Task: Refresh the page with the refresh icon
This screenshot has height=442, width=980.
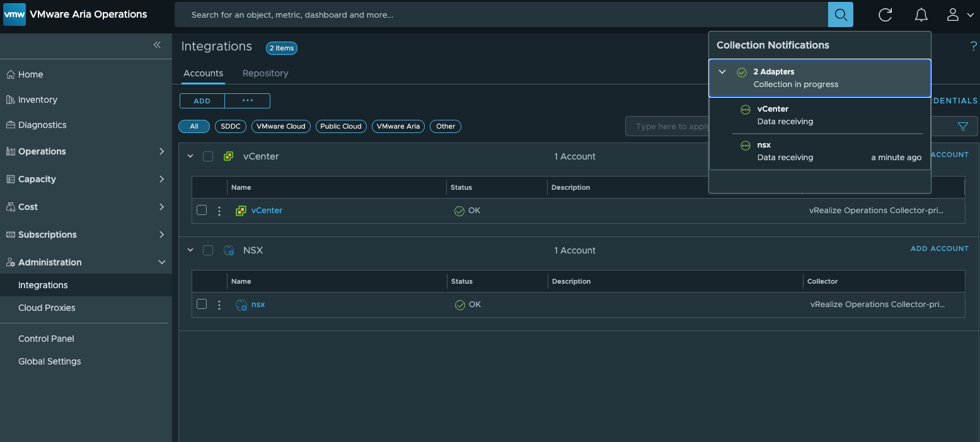Action: [x=885, y=15]
